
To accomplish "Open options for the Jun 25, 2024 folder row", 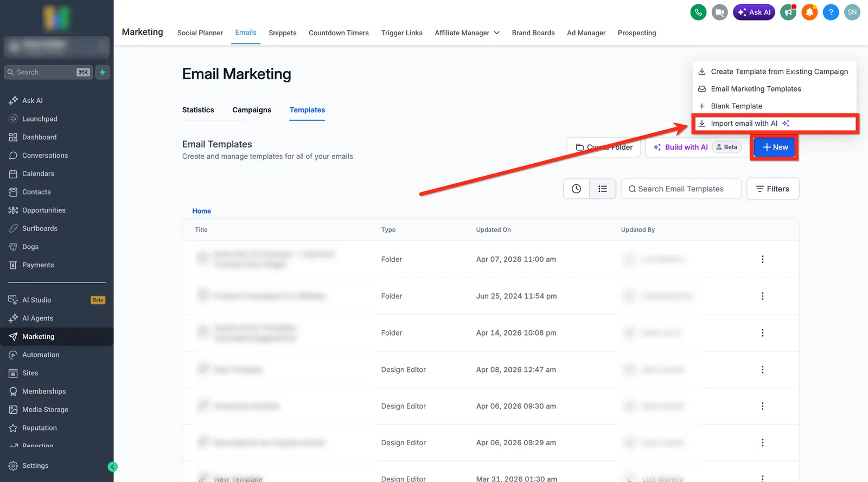I will [762, 296].
